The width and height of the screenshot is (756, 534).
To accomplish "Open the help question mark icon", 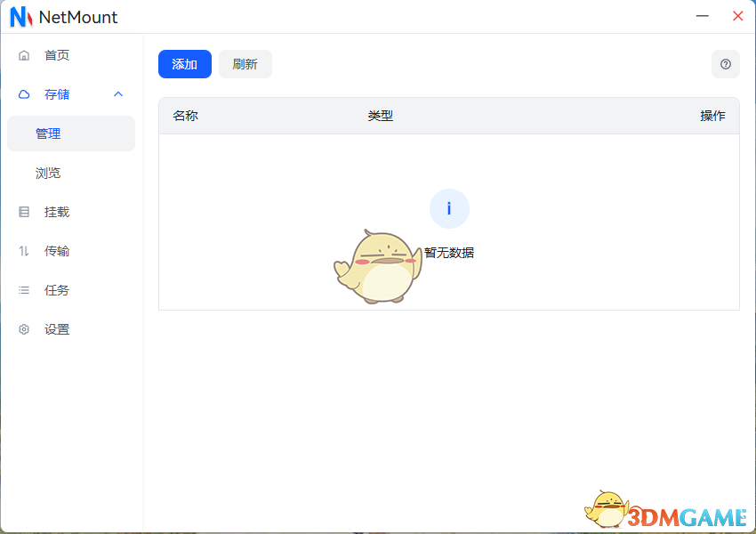I will 726,64.
